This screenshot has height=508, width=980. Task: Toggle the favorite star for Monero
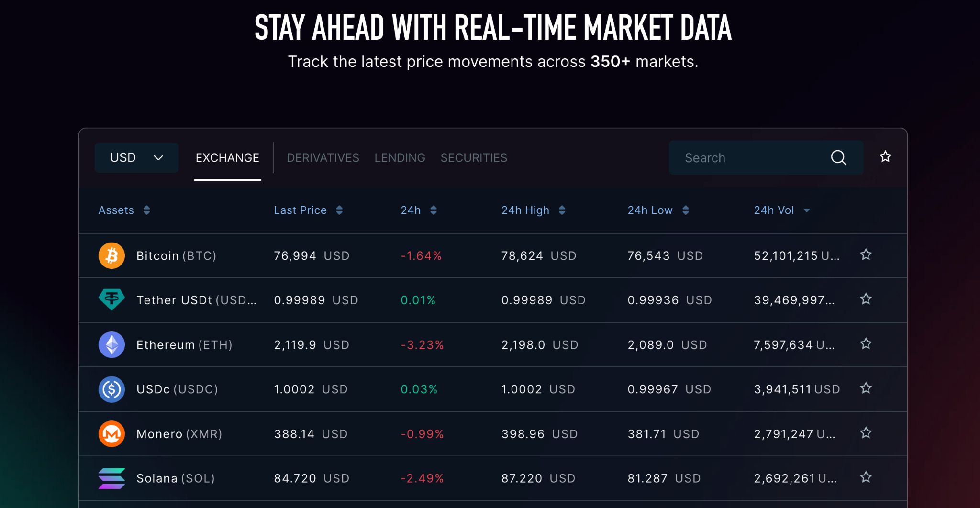(866, 433)
